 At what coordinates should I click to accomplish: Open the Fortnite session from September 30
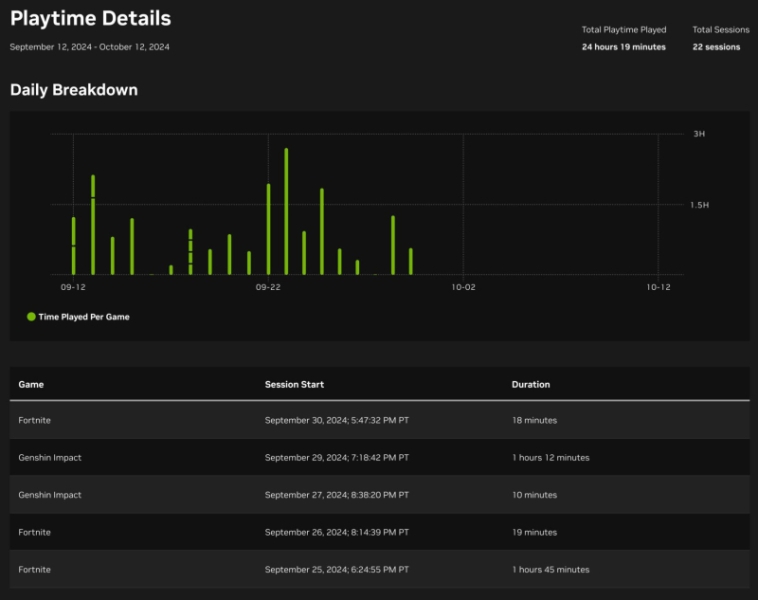pos(34,420)
